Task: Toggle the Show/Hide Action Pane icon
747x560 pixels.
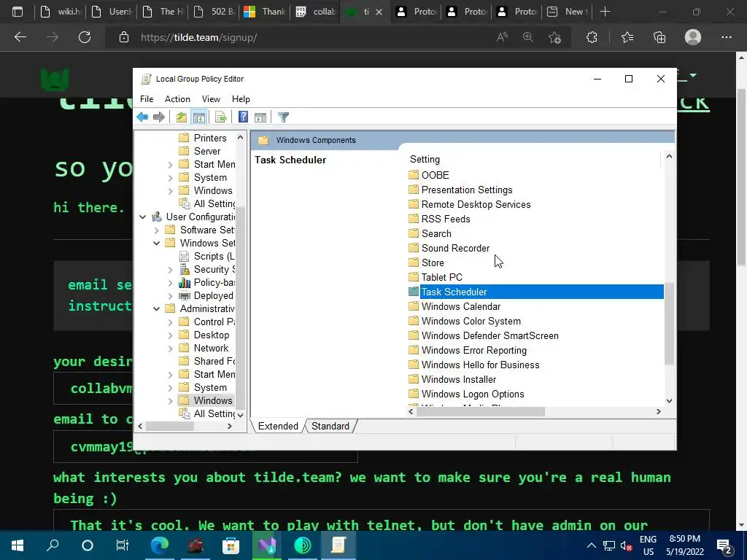Action: pyautogui.click(x=260, y=117)
